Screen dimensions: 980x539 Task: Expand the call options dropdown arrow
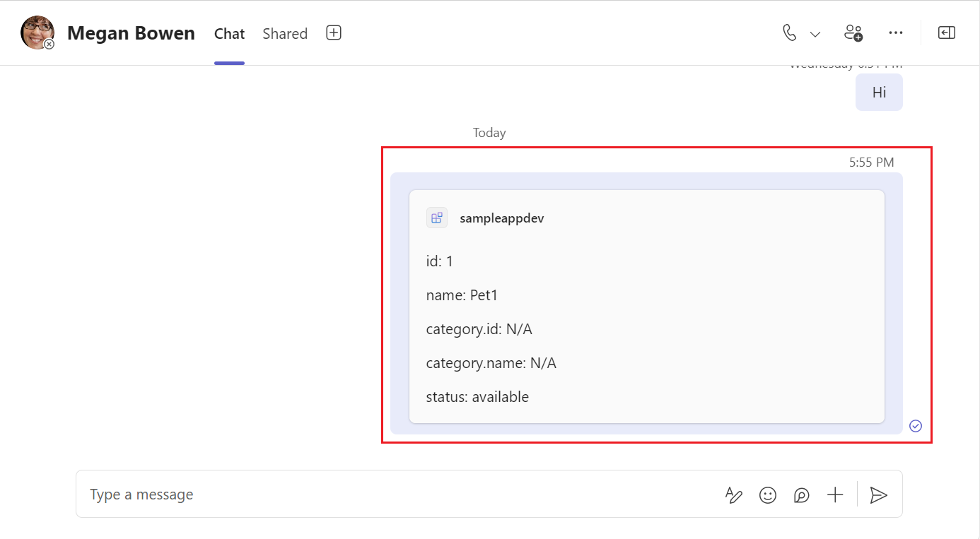click(x=815, y=34)
